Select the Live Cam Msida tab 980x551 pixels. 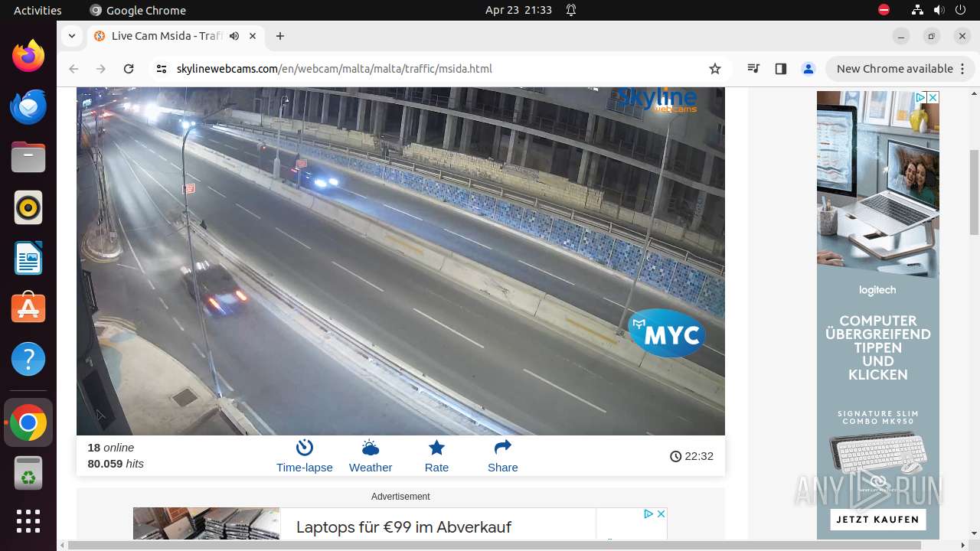click(x=175, y=36)
